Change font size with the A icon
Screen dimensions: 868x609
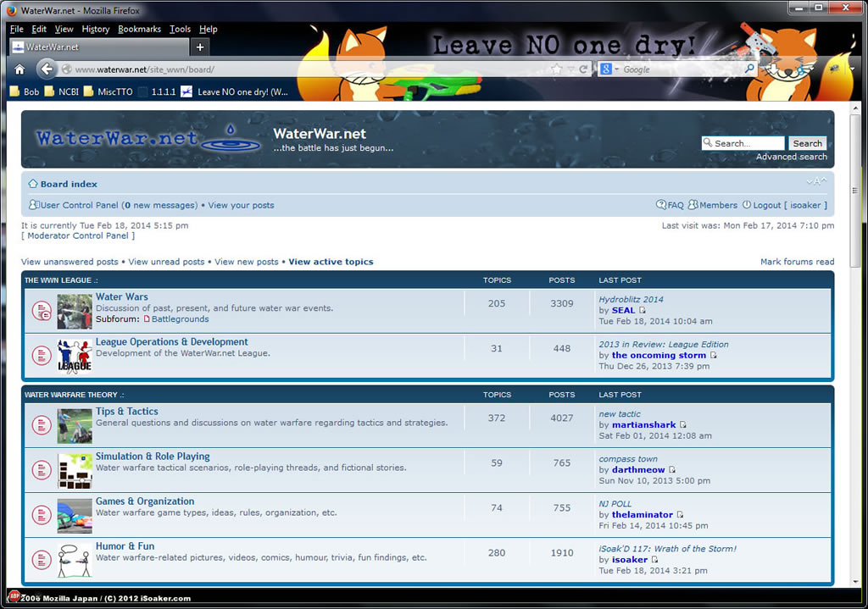point(816,181)
